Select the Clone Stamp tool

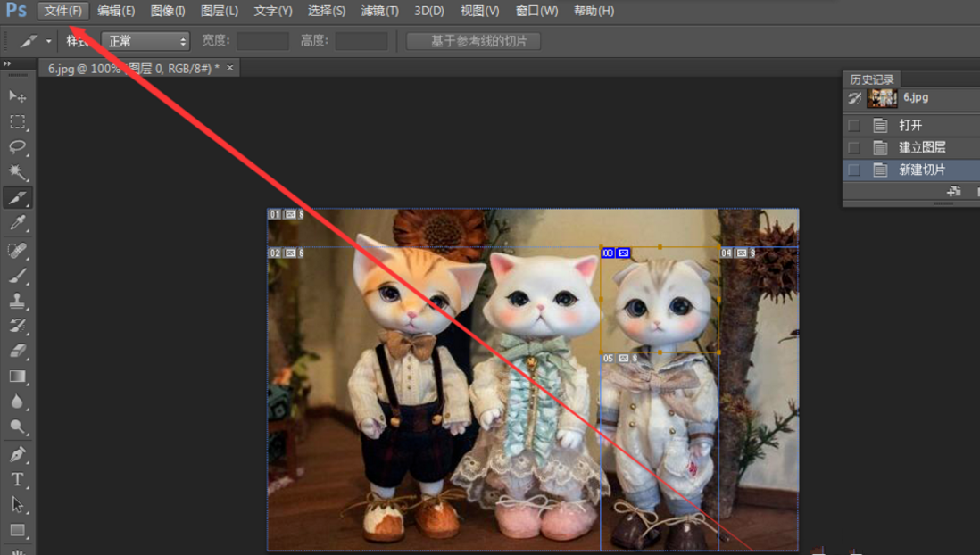coord(17,301)
